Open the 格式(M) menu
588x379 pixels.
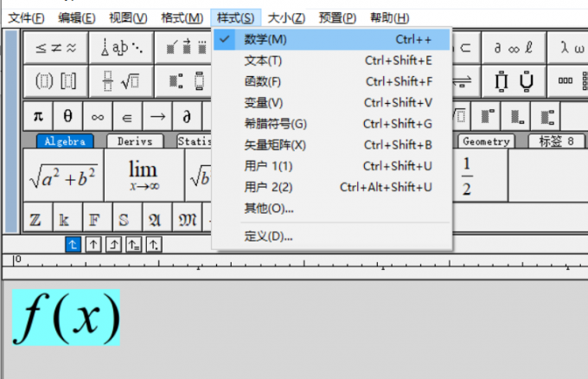(182, 18)
